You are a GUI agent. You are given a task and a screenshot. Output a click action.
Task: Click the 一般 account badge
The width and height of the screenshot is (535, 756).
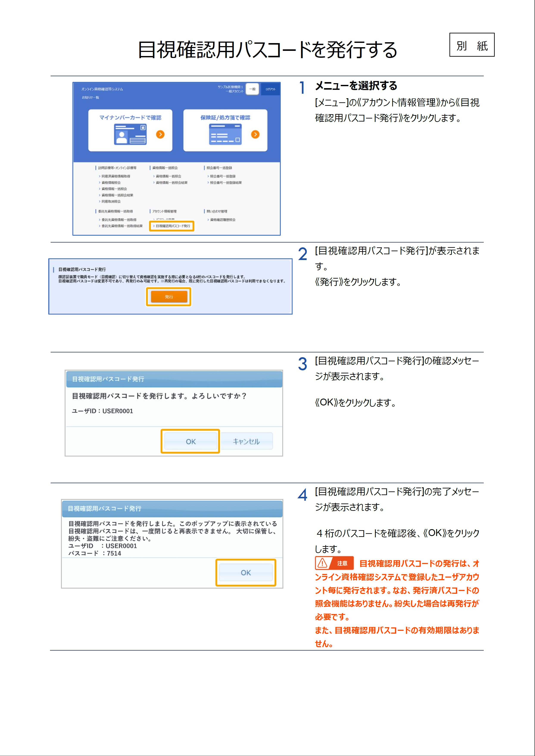(x=252, y=89)
